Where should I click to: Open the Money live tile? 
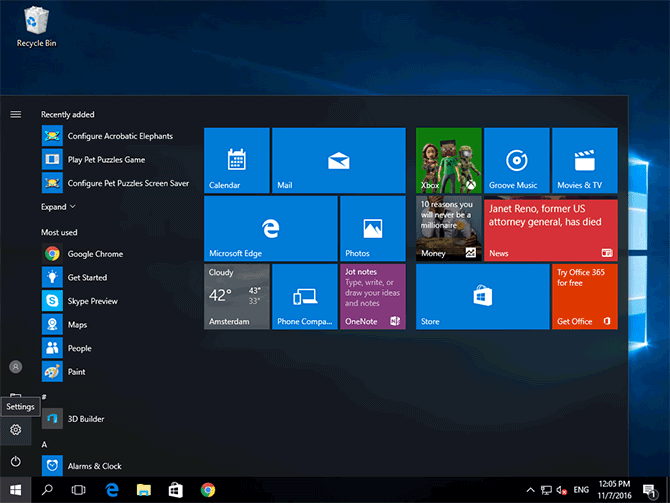[x=449, y=229]
